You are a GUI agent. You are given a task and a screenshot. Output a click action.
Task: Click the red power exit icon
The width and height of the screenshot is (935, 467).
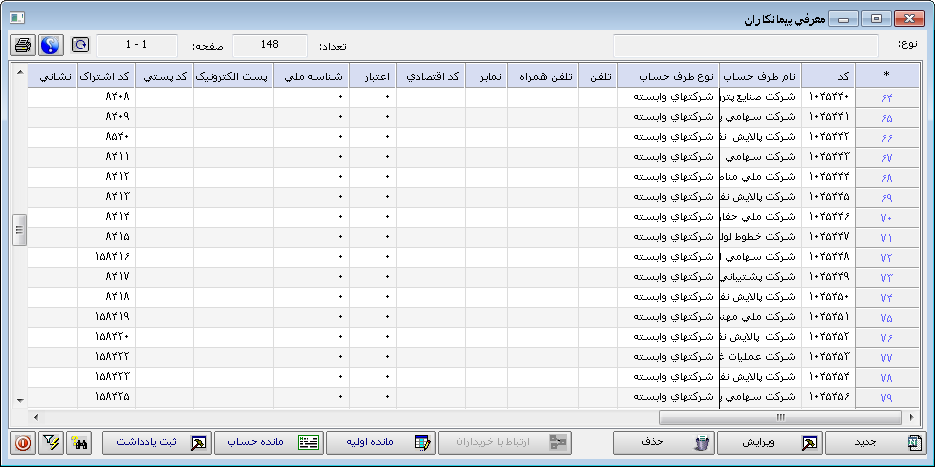pos(22,443)
